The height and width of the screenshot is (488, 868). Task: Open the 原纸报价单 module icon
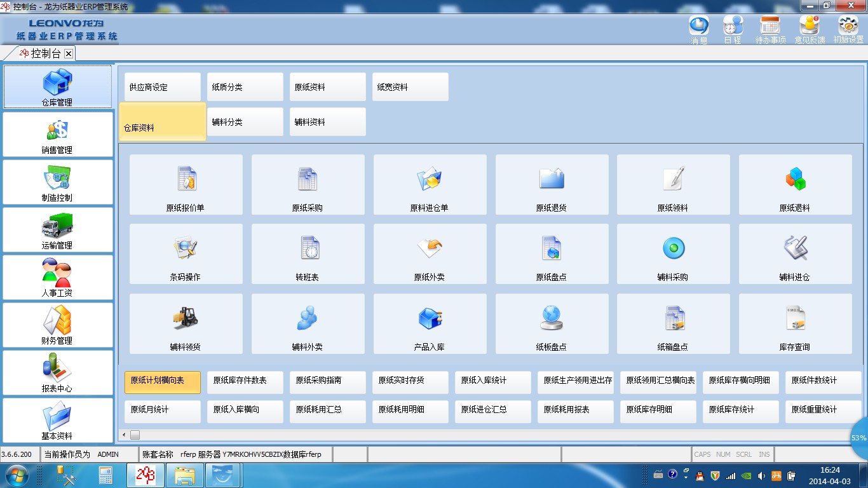pos(186,180)
